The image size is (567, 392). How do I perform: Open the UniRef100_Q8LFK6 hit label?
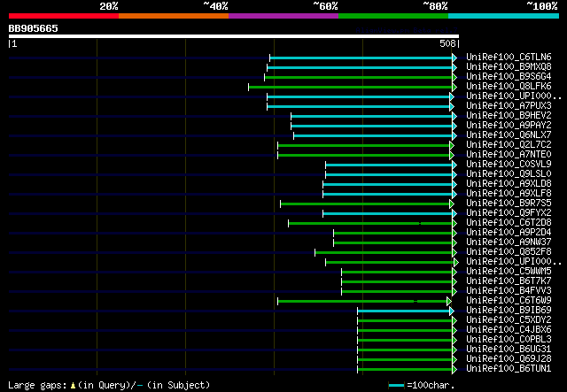tap(509, 87)
